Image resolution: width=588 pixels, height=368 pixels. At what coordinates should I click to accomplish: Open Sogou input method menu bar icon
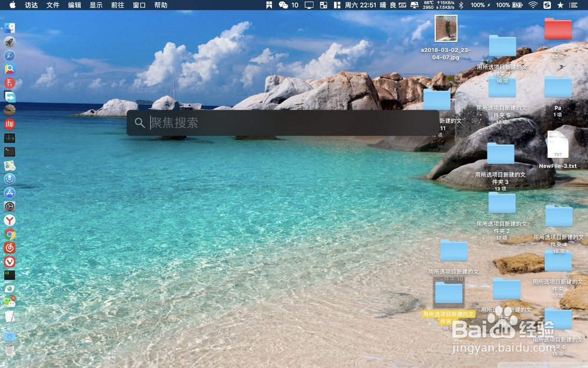547,5
